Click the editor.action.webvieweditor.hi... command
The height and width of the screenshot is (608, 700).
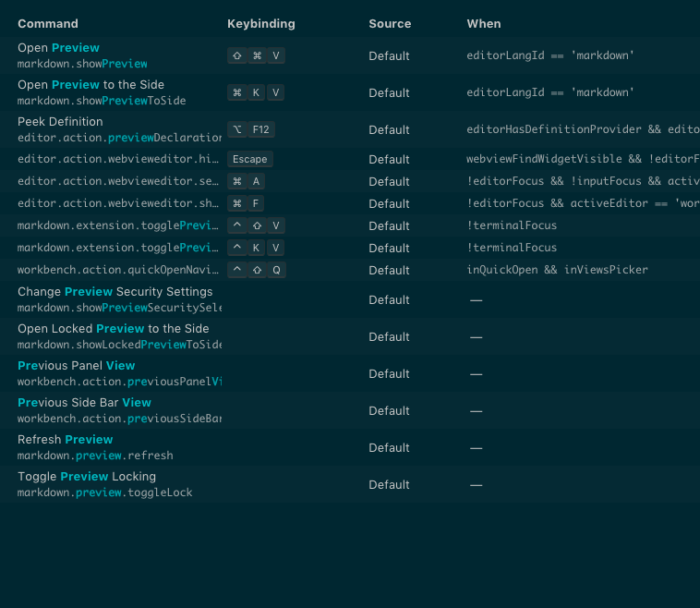click(118, 159)
